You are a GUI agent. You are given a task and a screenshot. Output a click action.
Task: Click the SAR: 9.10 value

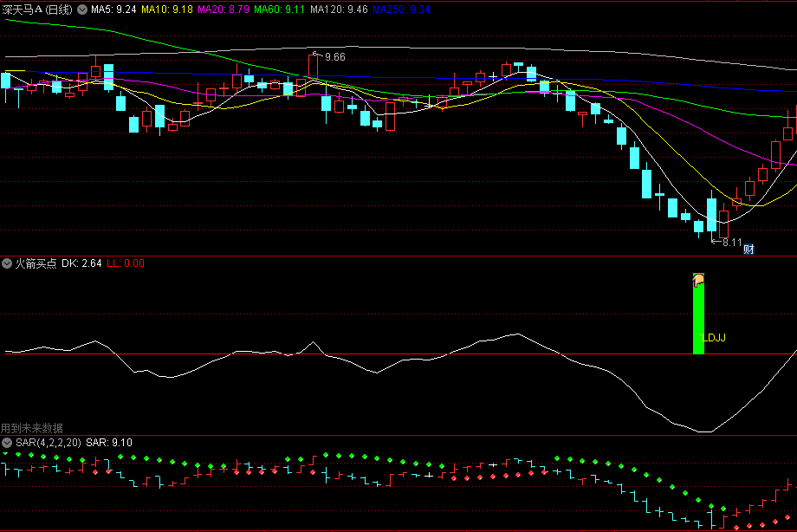coord(109,443)
